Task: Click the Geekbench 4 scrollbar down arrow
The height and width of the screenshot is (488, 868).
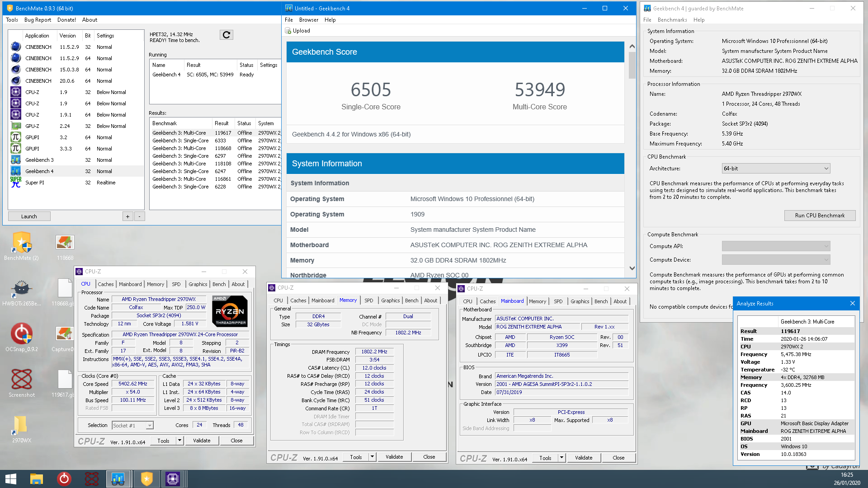Action: pos(632,268)
